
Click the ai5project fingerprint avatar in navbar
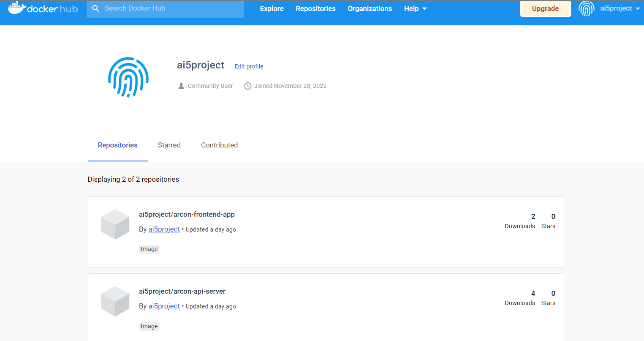coord(587,8)
